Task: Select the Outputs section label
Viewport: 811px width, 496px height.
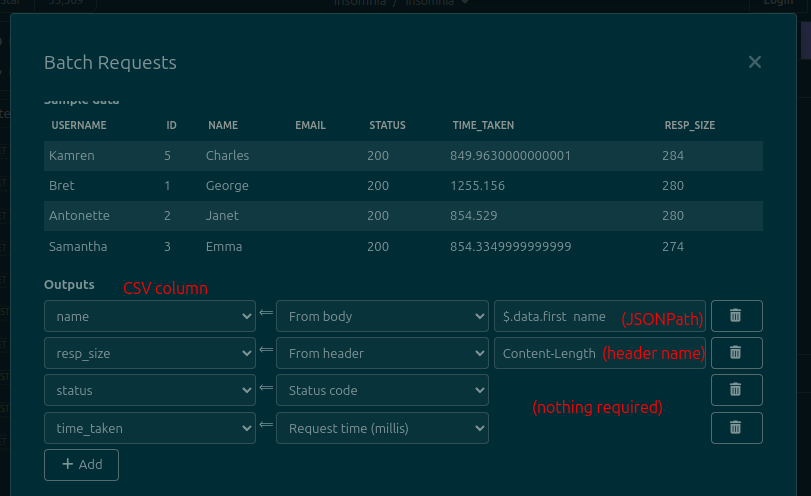Action: [69, 284]
